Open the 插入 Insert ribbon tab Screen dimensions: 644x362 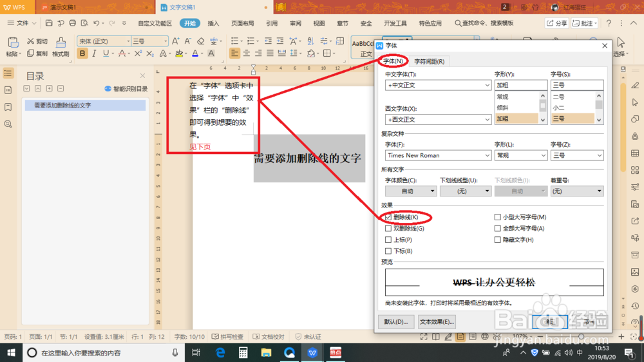point(213,23)
